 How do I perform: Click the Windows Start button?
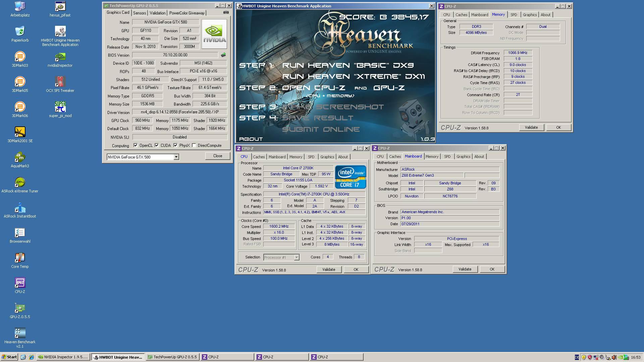(9, 357)
